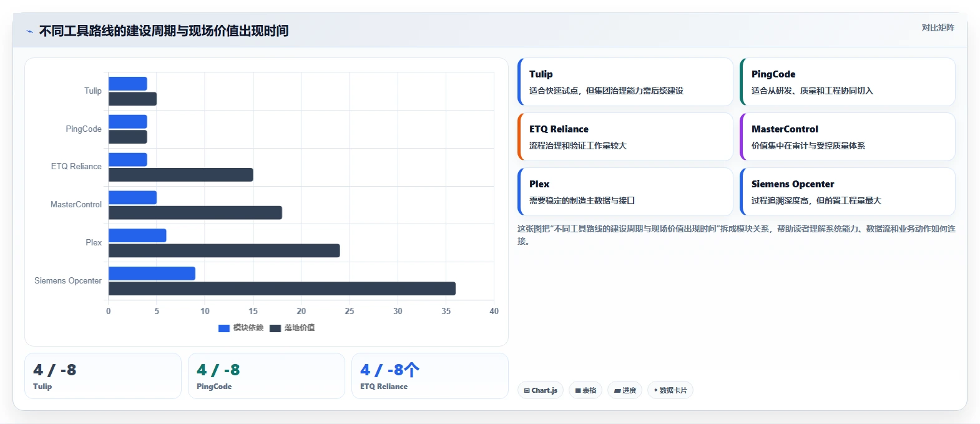Viewport: 980px width, 424px height.
Task: Click the PingCode y-axis label
Action: coord(84,129)
